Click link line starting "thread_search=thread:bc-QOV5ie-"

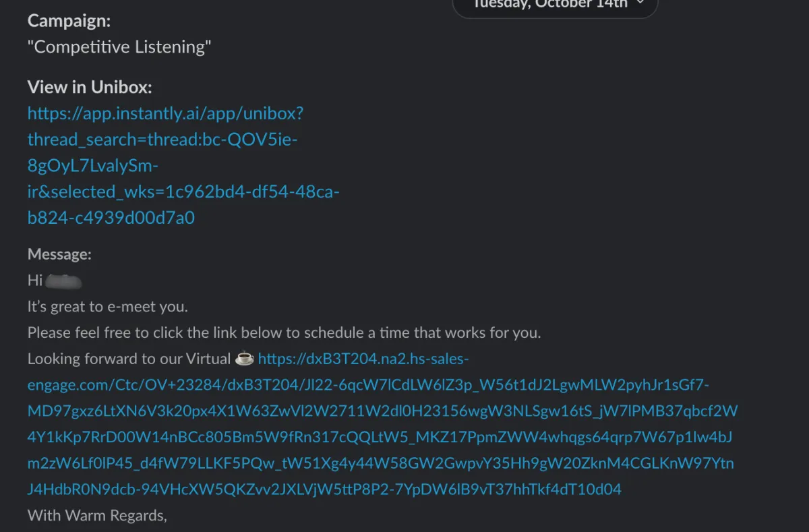(162, 140)
